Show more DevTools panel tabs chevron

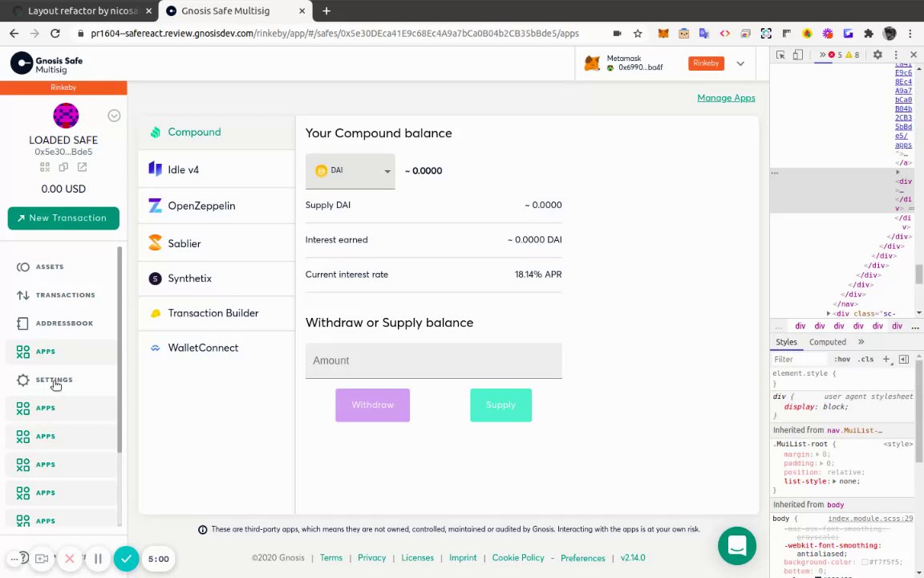click(x=822, y=55)
